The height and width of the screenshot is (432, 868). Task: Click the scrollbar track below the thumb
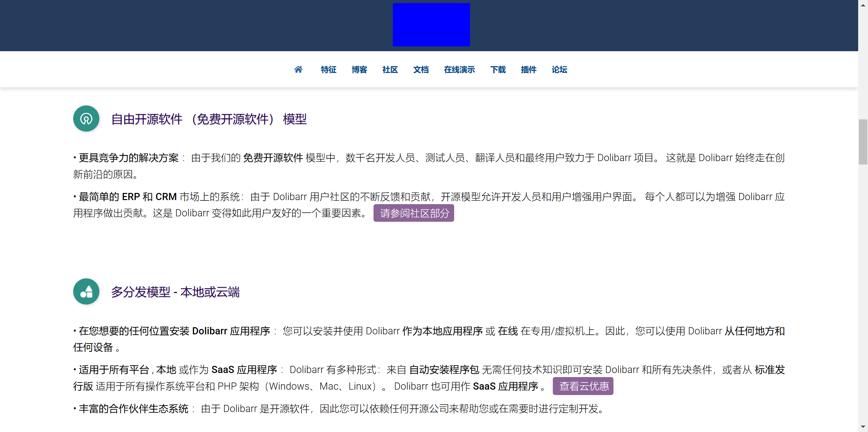(863, 288)
